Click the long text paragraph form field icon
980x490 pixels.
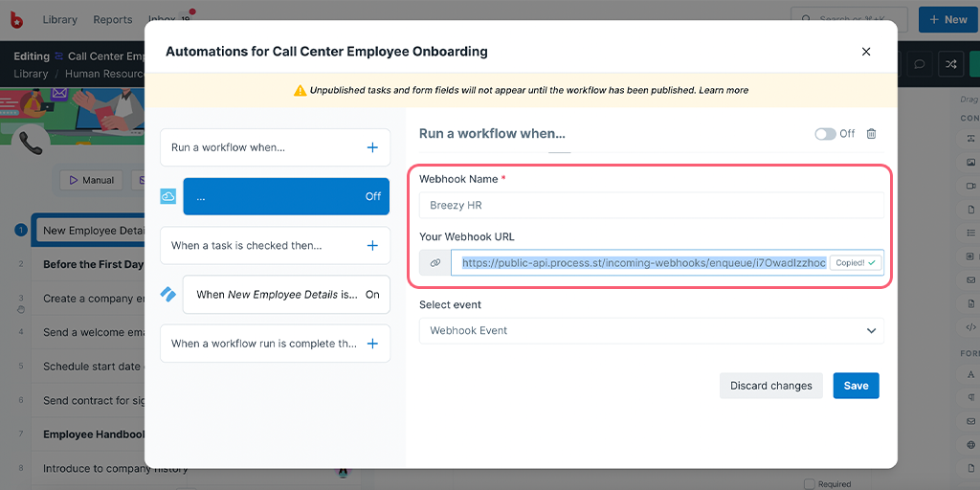[970, 397]
